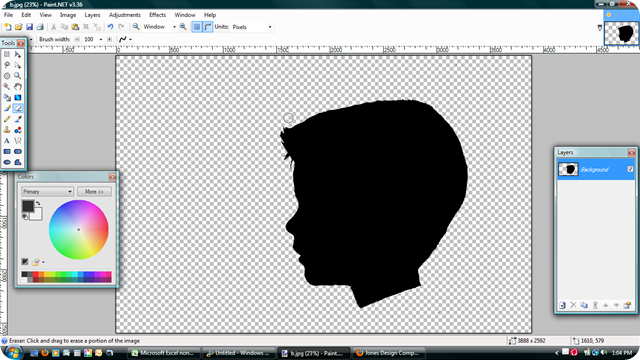Select the Rectangle shape tool
The width and height of the screenshot is (640, 360).
7,151
